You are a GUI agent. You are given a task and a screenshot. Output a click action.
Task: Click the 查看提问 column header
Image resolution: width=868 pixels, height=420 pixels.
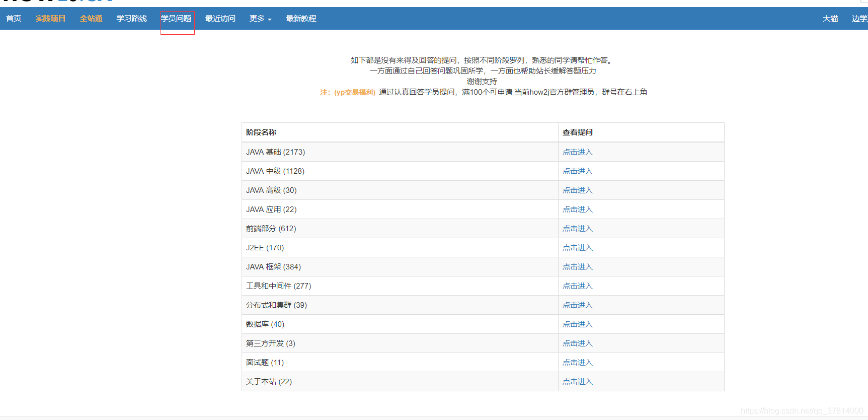coord(641,132)
